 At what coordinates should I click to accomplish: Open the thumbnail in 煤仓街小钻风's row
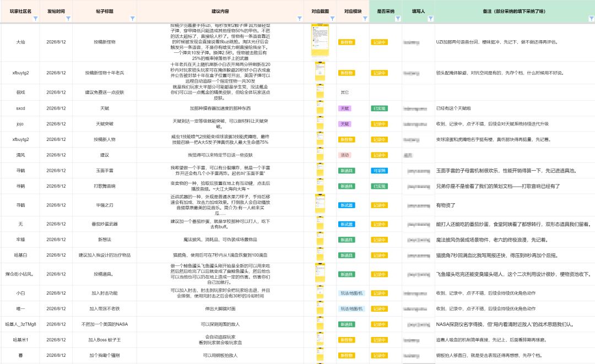[320, 273]
